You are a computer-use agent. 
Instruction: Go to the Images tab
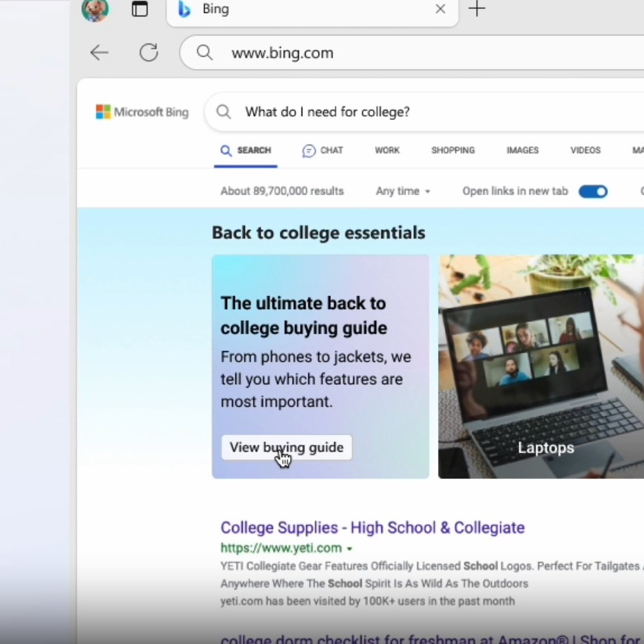pos(522,151)
